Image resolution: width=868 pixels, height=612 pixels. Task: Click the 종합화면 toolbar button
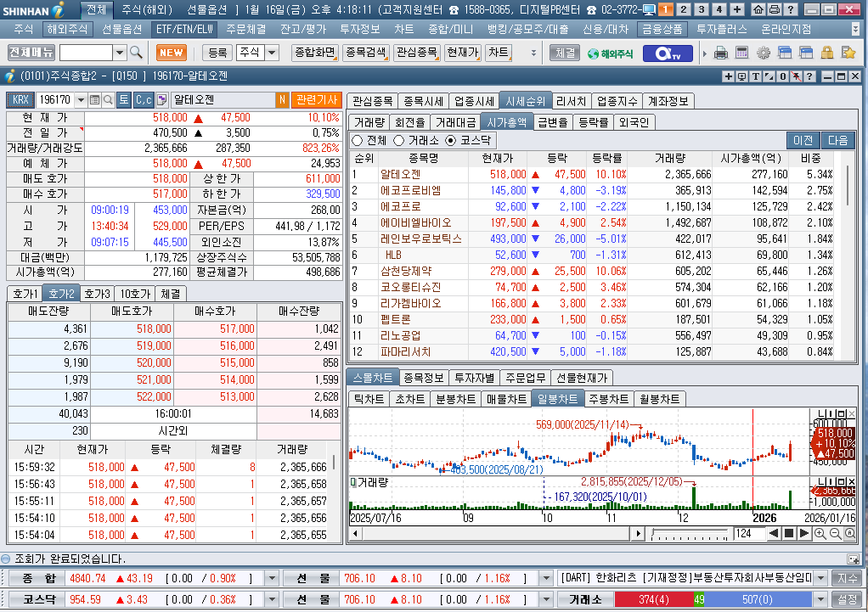click(x=315, y=53)
